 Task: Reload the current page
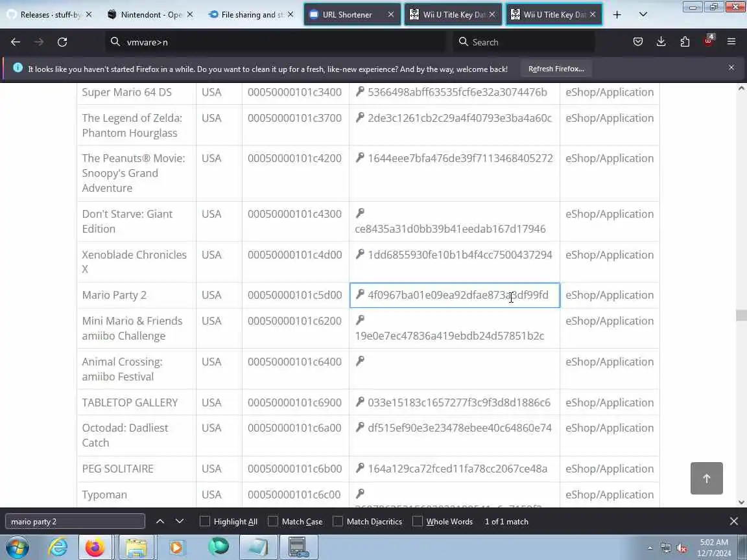(62, 42)
